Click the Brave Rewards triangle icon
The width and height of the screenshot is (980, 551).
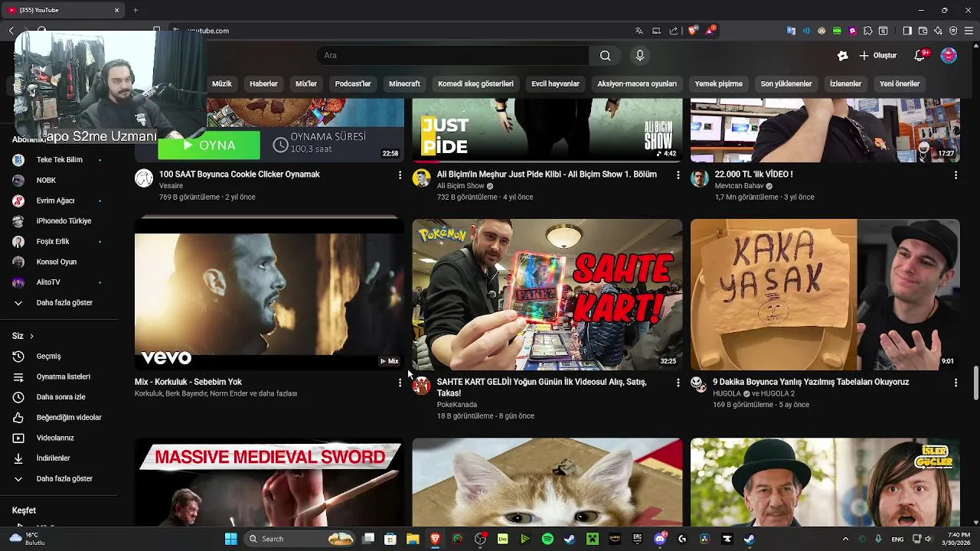(x=711, y=31)
